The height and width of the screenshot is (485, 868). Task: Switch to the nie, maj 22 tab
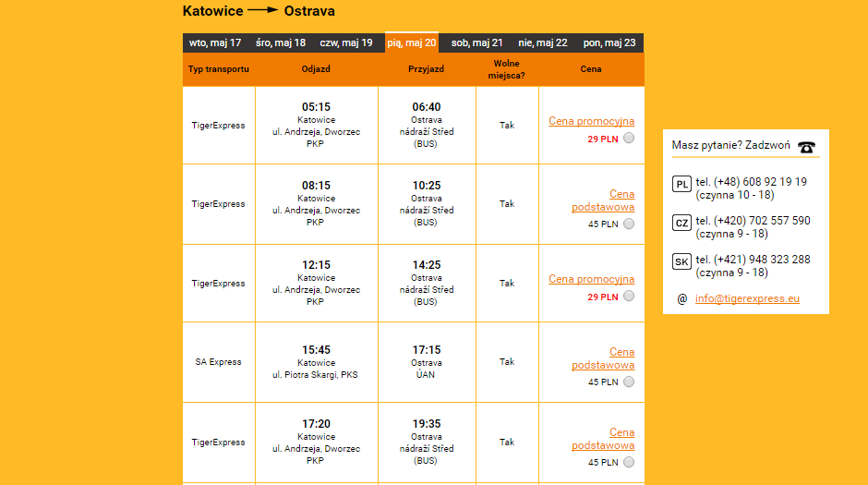click(x=543, y=42)
